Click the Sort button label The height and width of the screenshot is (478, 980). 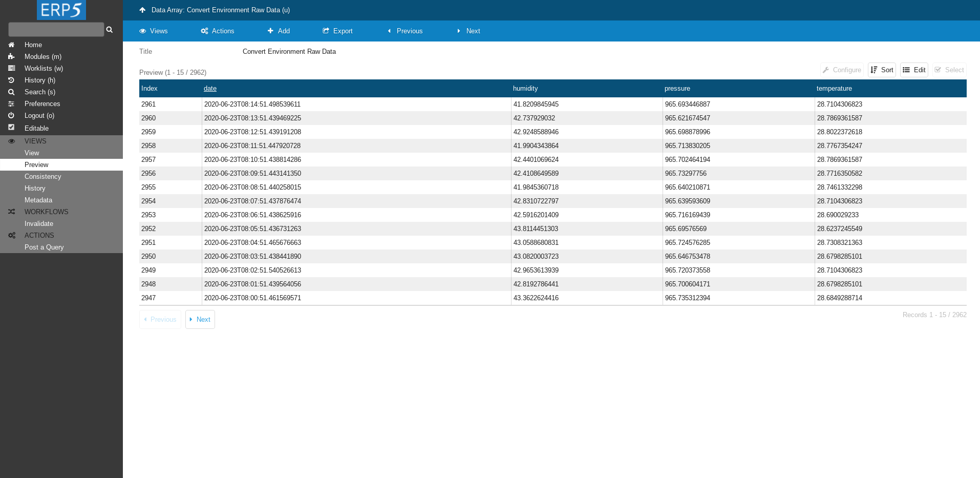887,70
